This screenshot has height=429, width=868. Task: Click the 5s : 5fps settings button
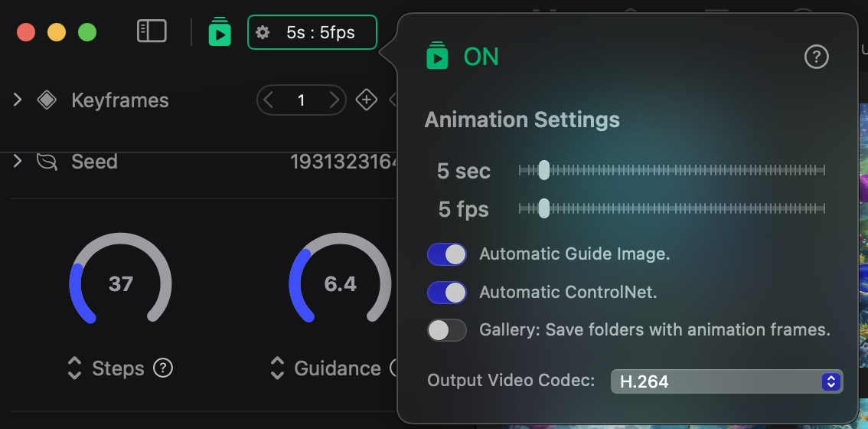coord(312,32)
